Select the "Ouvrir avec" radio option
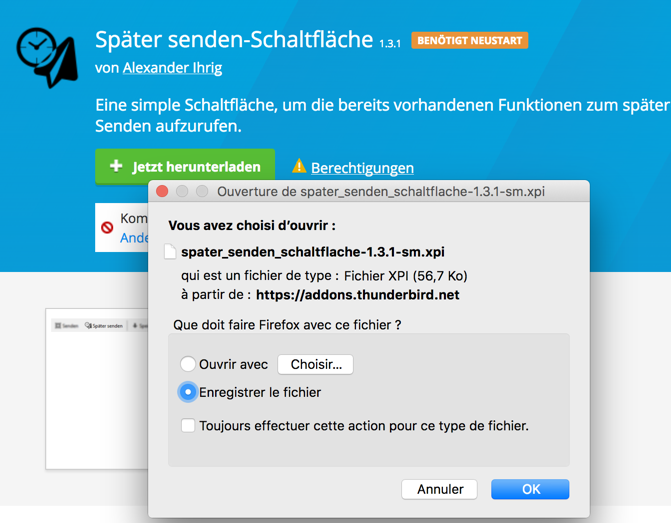 188,365
